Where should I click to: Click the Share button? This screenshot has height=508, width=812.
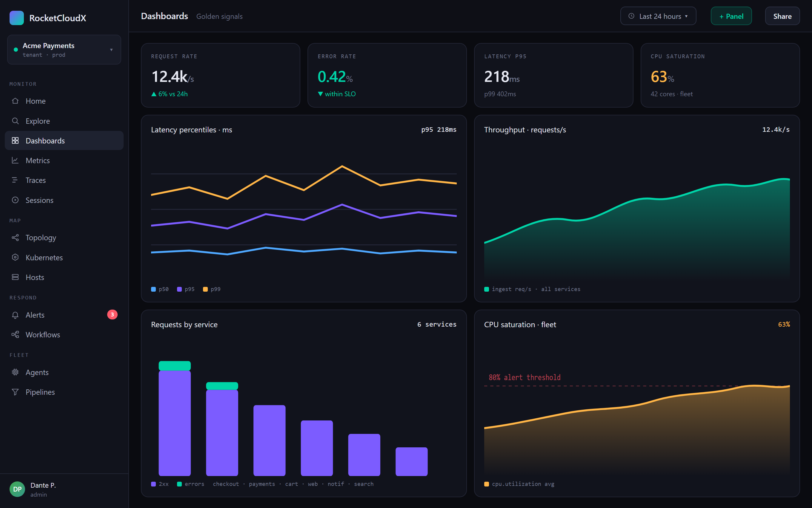pos(782,16)
